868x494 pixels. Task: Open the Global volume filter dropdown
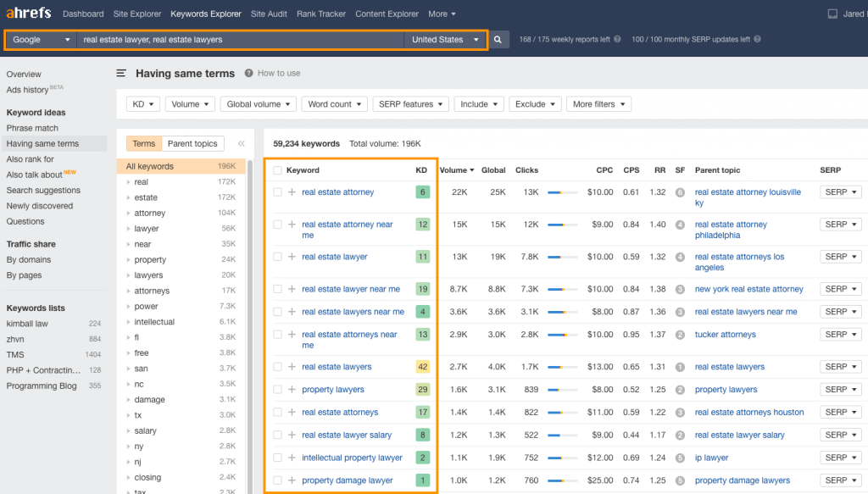pos(258,104)
